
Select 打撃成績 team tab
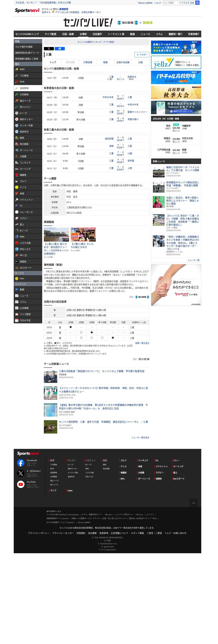(x=88, y=62)
